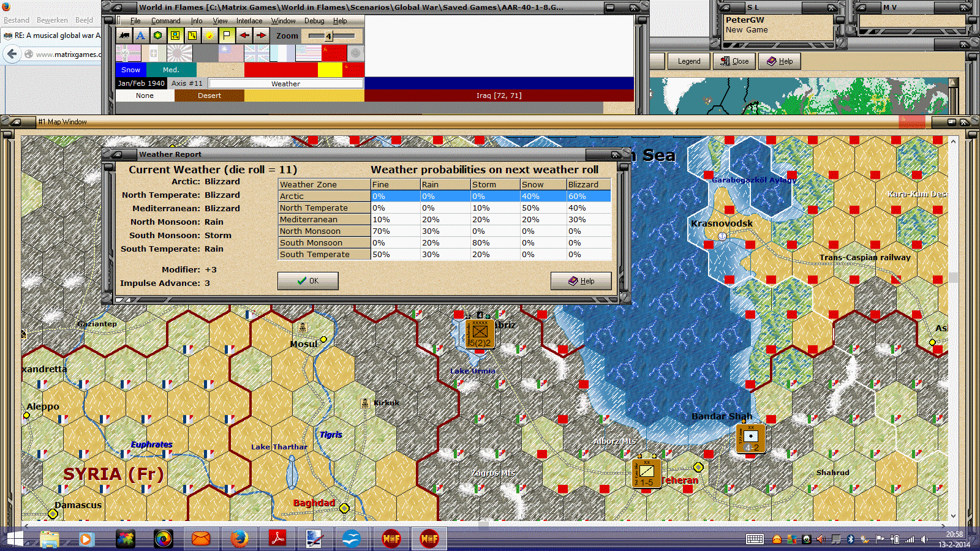Open the Command menu
This screenshot has width=980, height=551.
click(165, 21)
